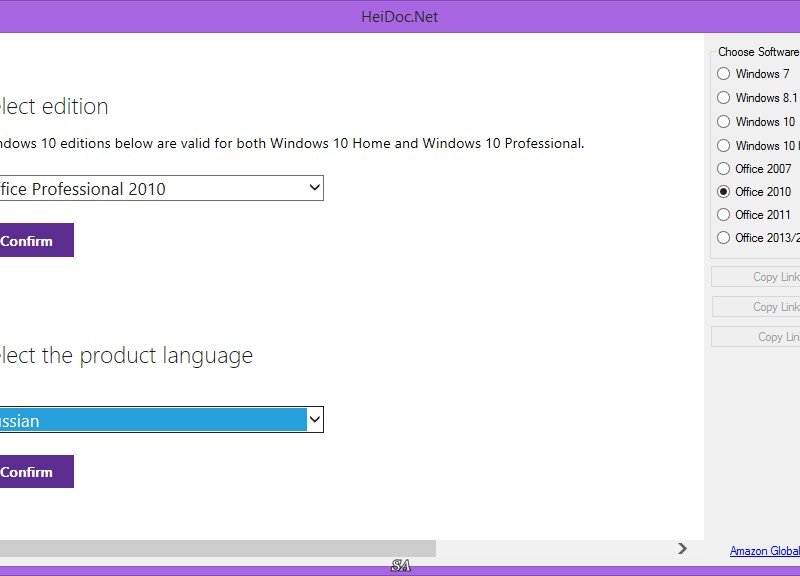Screen dimensions: 800x576
Task: Click the horizontal scrollbar right arrow
Action: pyautogui.click(x=683, y=548)
